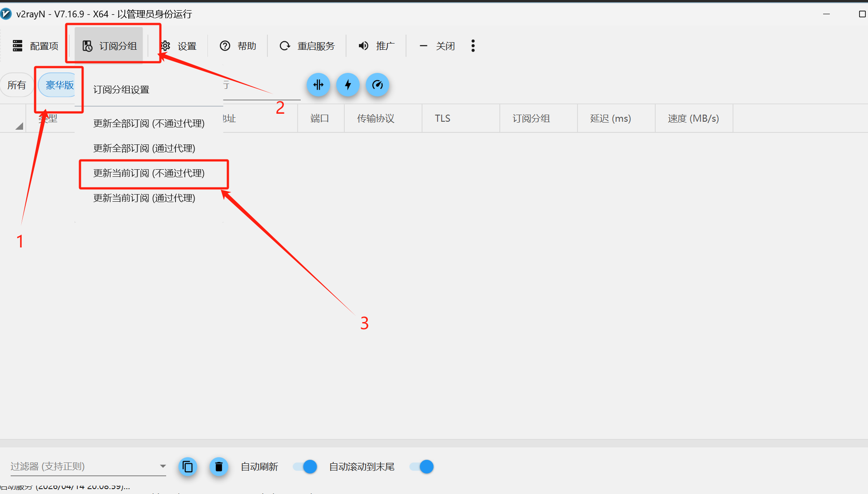
Task: Choose 更新当前订阅 (不通过代理)
Action: click(x=149, y=173)
